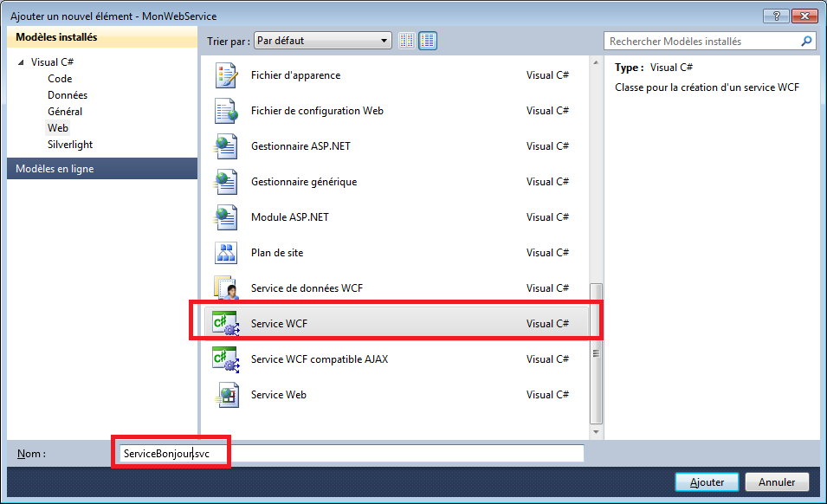
Task: Click the scrollbar down arrow
Action: (596, 432)
